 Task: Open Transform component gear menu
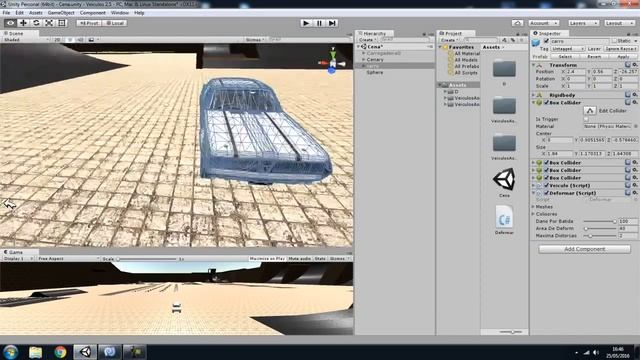[x=635, y=65]
